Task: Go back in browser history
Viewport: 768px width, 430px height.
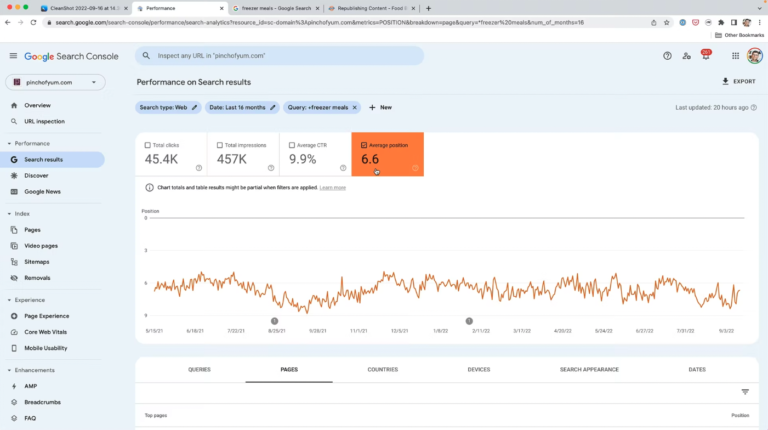Action: pos(8,23)
